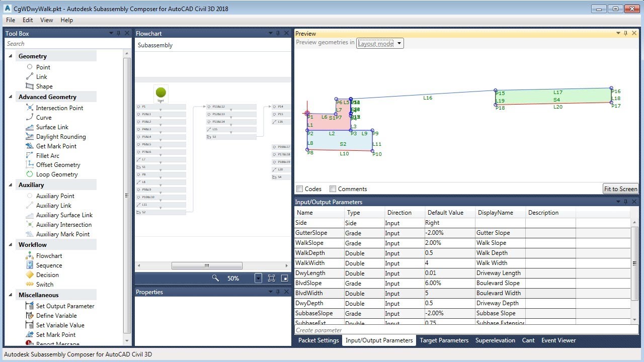The width and height of the screenshot is (644, 362).
Task: Click the flowchart horizontal scrollbar thumb
Action: [207, 265]
